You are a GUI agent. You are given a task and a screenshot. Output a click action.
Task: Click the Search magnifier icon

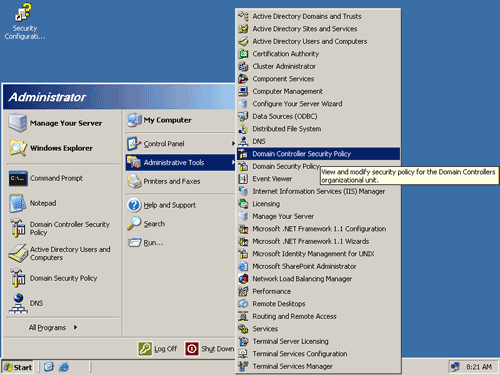(x=134, y=224)
